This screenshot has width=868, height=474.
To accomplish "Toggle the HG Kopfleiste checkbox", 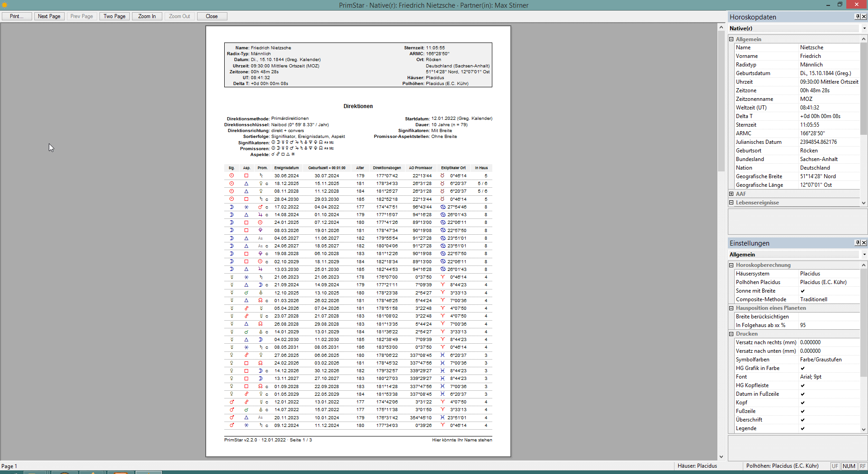I will coord(802,385).
